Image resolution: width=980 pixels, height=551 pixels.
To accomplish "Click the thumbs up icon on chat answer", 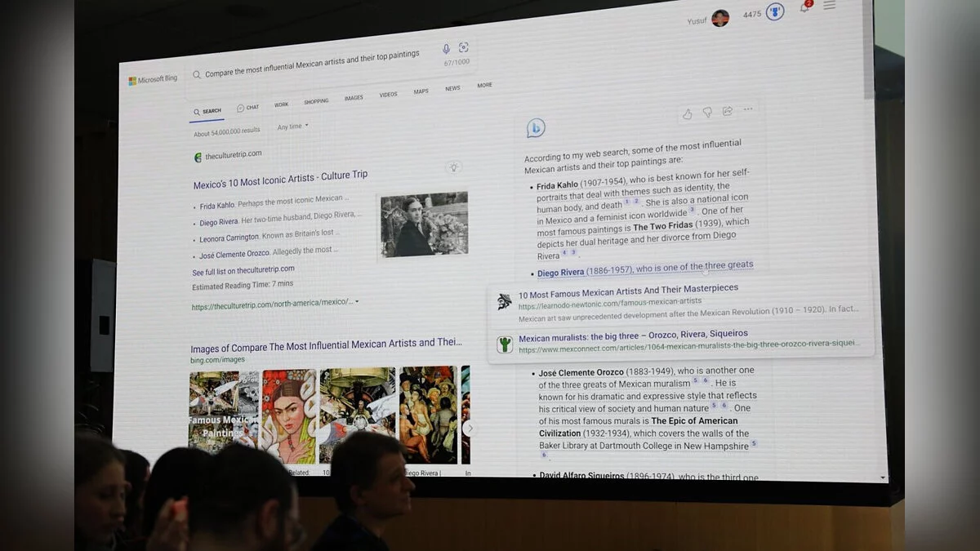I will (687, 113).
